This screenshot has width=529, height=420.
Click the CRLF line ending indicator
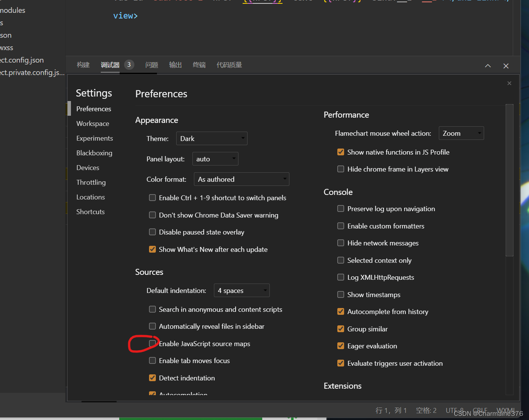pyautogui.click(x=480, y=410)
